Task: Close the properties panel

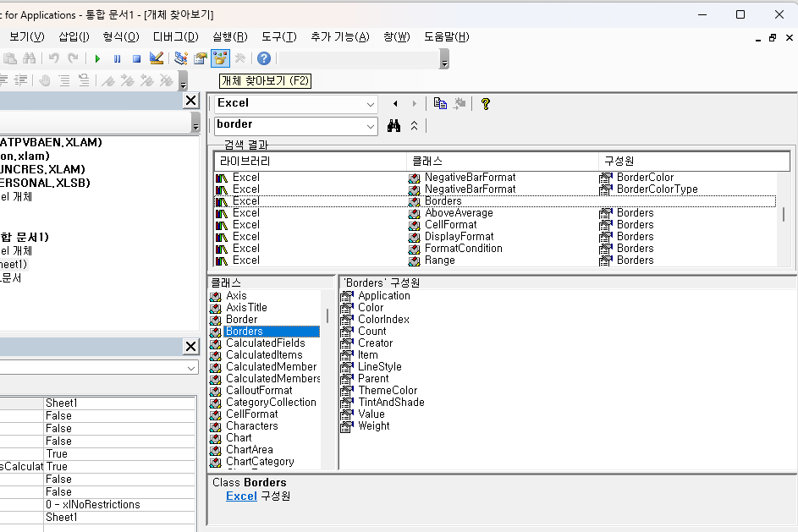Action: pos(191,347)
